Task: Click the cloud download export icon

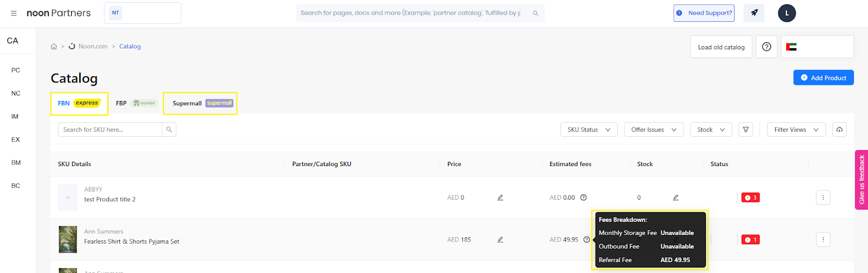Action: [839, 130]
